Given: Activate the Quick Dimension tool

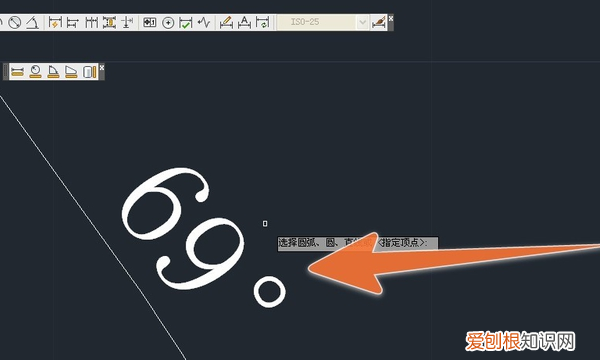Looking at the screenshot, I should (55, 23).
